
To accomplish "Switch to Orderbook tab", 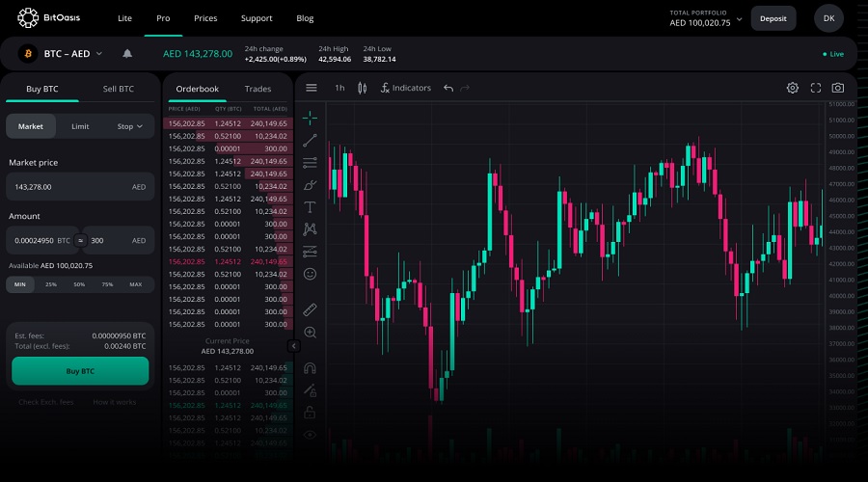I will click(x=197, y=89).
